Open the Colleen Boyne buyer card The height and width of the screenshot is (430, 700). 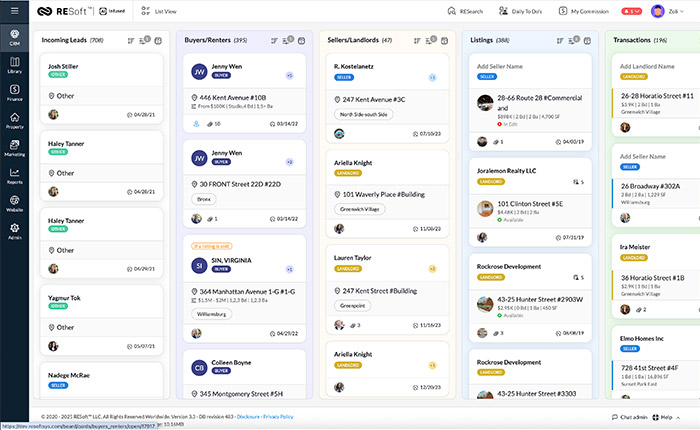tap(244, 374)
